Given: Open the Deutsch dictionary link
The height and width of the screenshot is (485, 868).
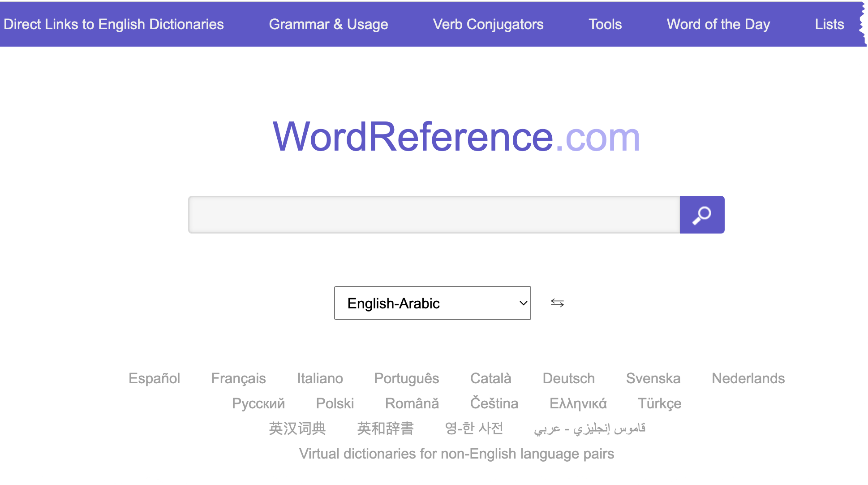Looking at the screenshot, I should (568, 378).
